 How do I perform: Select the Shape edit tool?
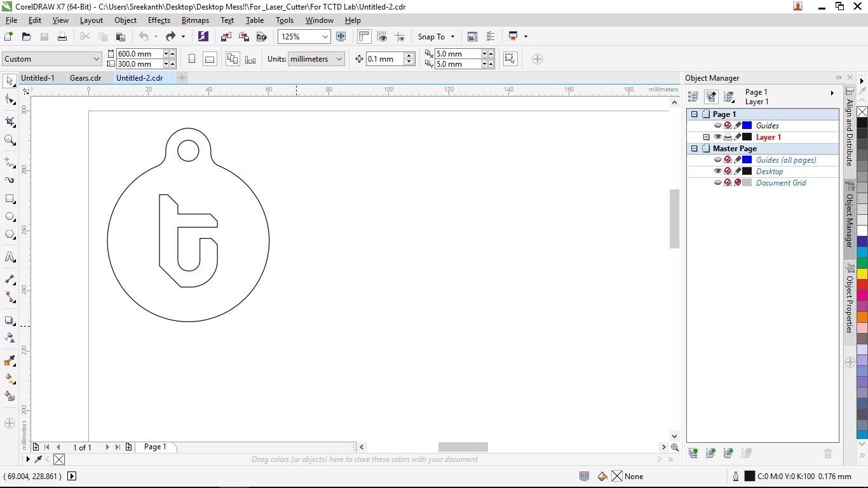pyautogui.click(x=10, y=100)
